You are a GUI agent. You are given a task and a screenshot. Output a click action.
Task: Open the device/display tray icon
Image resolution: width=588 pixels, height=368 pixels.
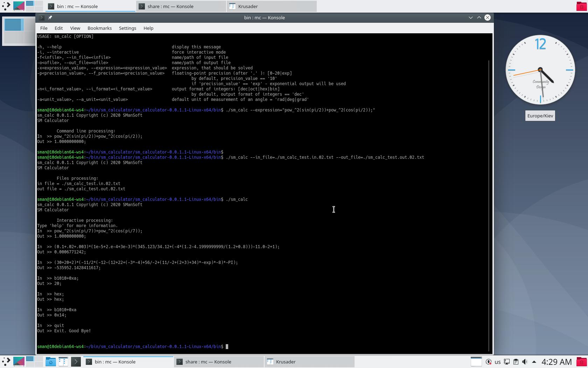click(506, 362)
